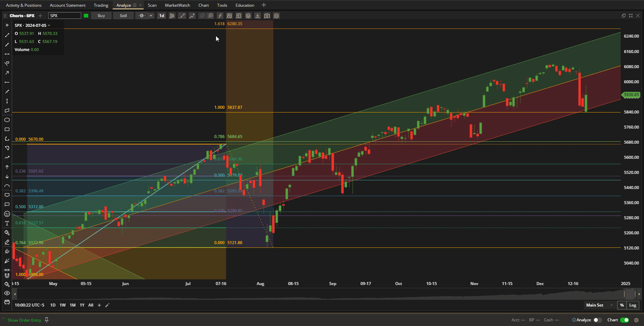Edit the SPX symbol input field
The width and height of the screenshot is (644, 326).
65,16
